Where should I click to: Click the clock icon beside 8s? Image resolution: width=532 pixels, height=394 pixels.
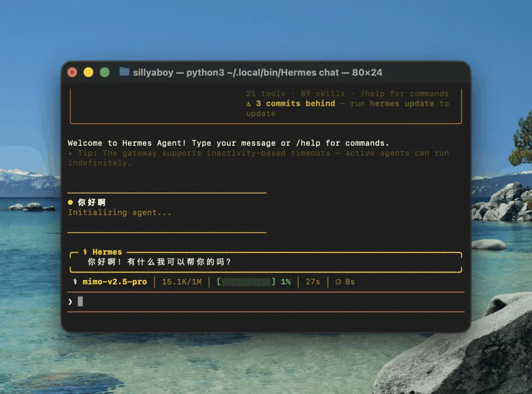point(338,282)
